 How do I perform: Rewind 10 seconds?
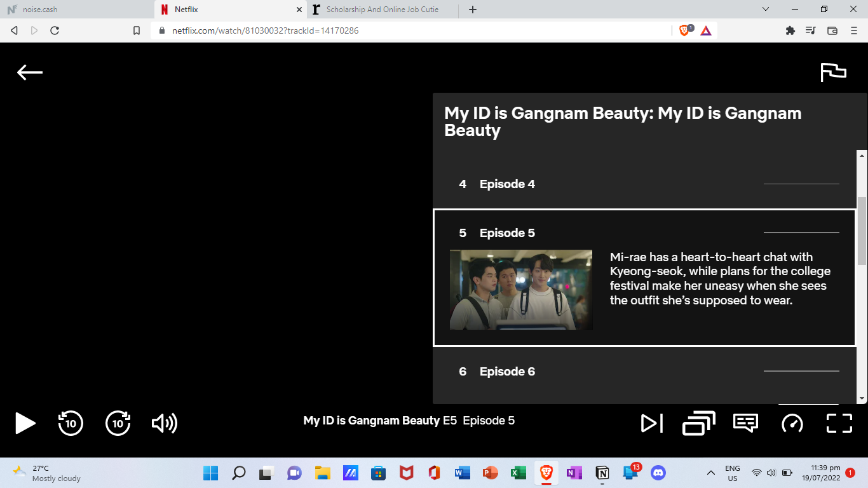pos(71,423)
